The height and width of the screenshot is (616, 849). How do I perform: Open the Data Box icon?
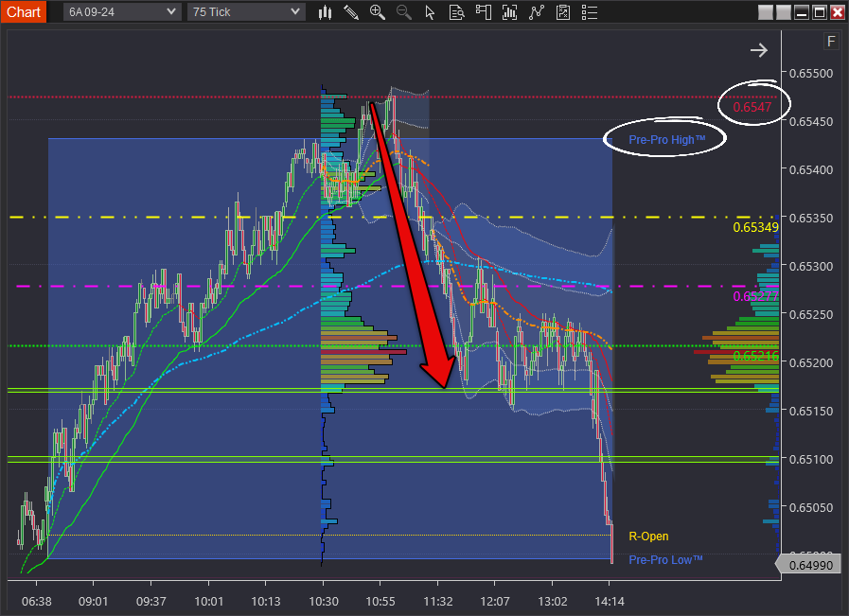point(457,12)
